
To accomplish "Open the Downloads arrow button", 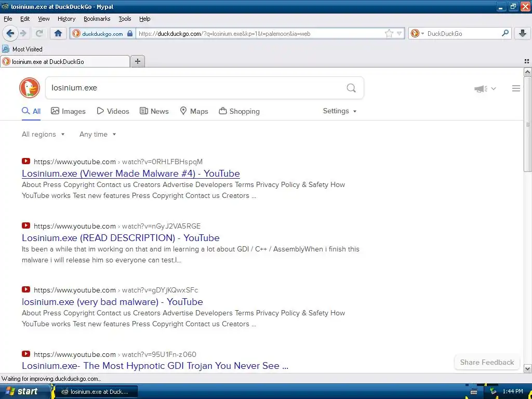I will point(523,33).
